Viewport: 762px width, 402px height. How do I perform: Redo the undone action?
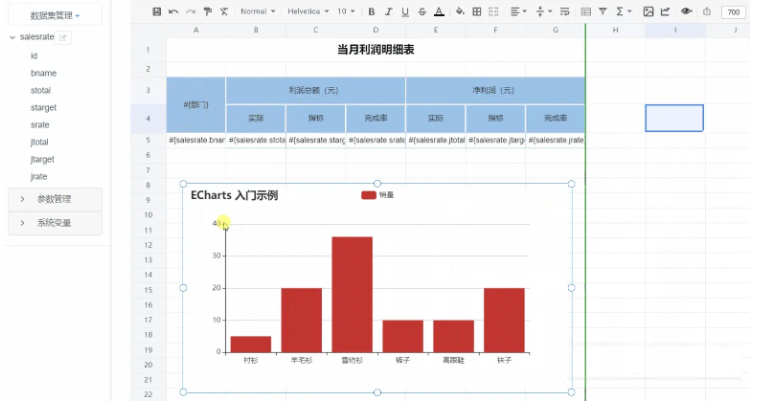(x=190, y=11)
